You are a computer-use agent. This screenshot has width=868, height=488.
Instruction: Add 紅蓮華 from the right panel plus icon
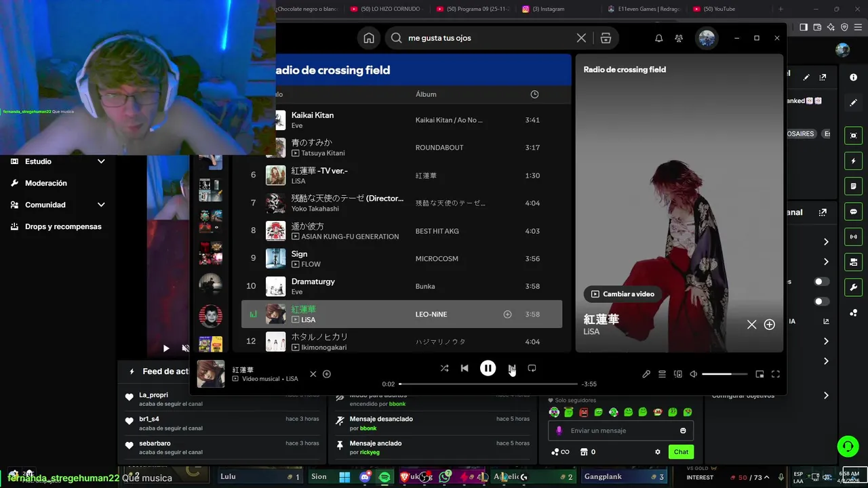click(x=770, y=325)
